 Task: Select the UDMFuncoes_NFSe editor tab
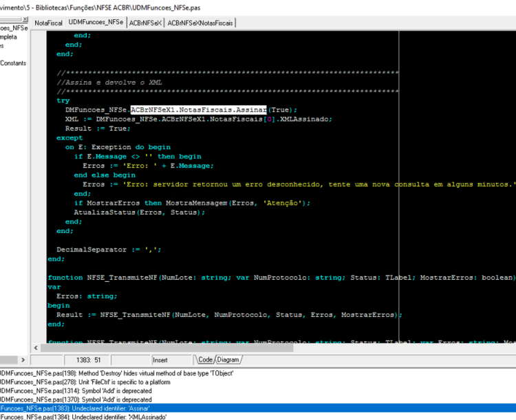96,22
